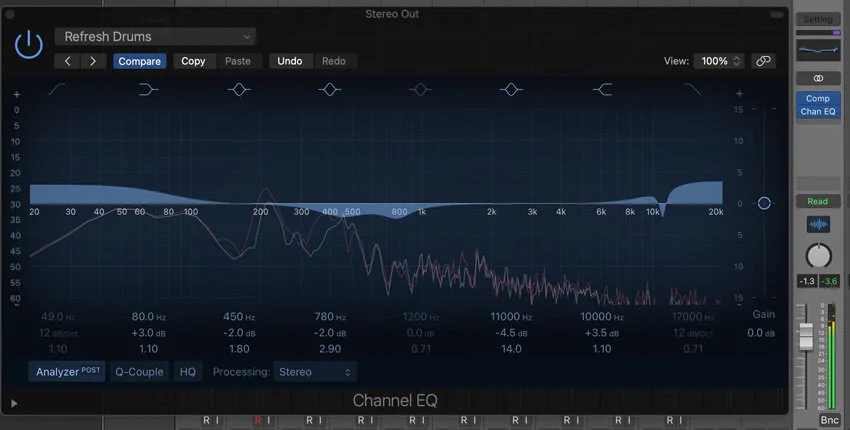Image resolution: width=850 pixels, height=430 pixels.
Task: Select the +3.0 dB gain value
Action: pos(149,333)
